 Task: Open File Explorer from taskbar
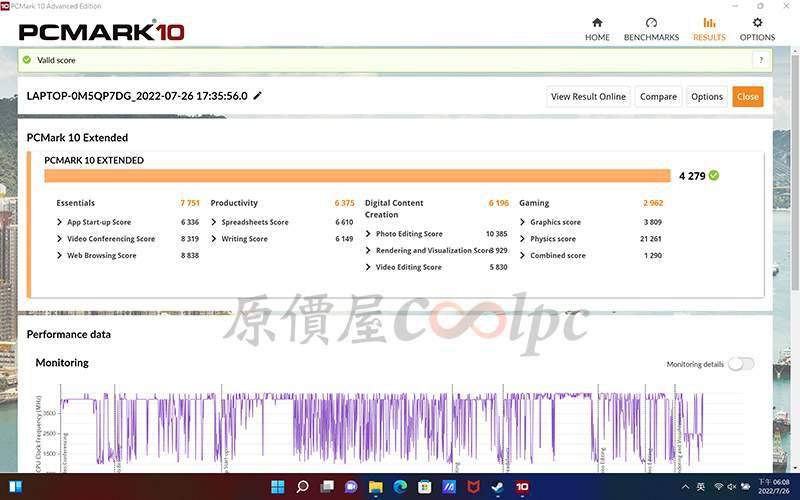coord(376,487)
